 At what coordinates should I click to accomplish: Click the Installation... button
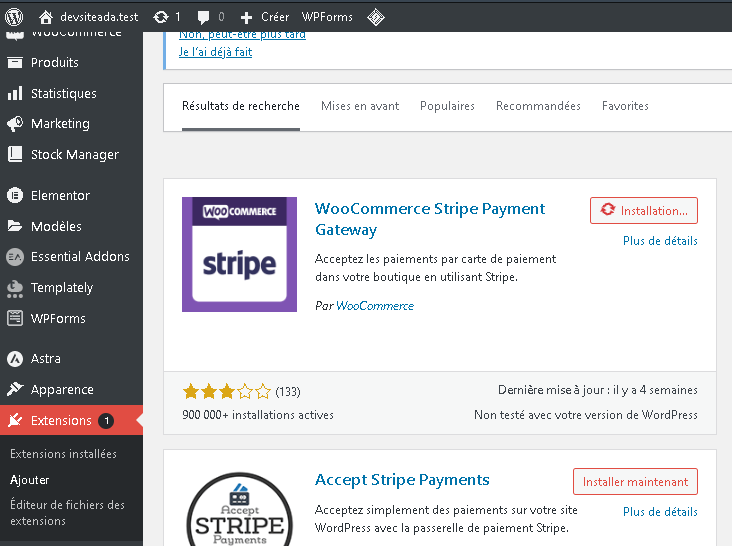[x=644, y=210]
